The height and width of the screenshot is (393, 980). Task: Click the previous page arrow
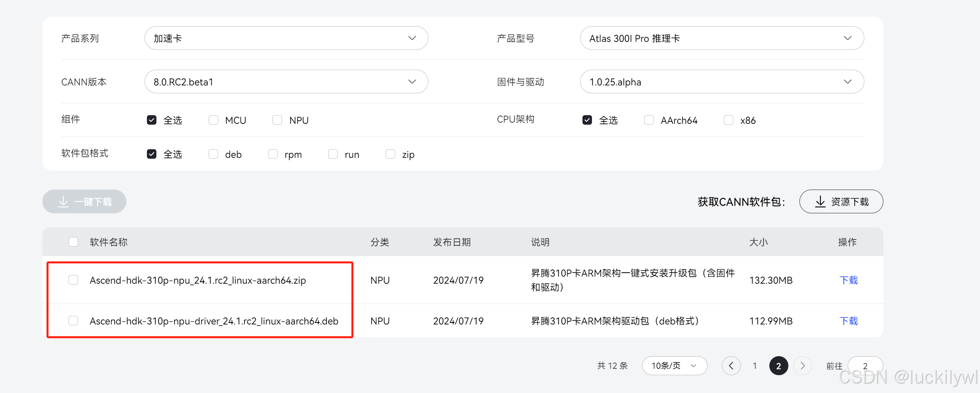[731, 366]
